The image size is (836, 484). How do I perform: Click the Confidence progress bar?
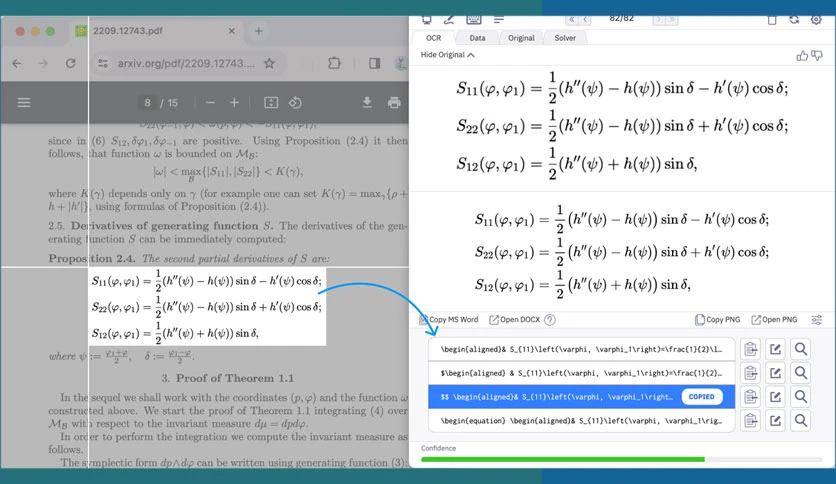622,459
